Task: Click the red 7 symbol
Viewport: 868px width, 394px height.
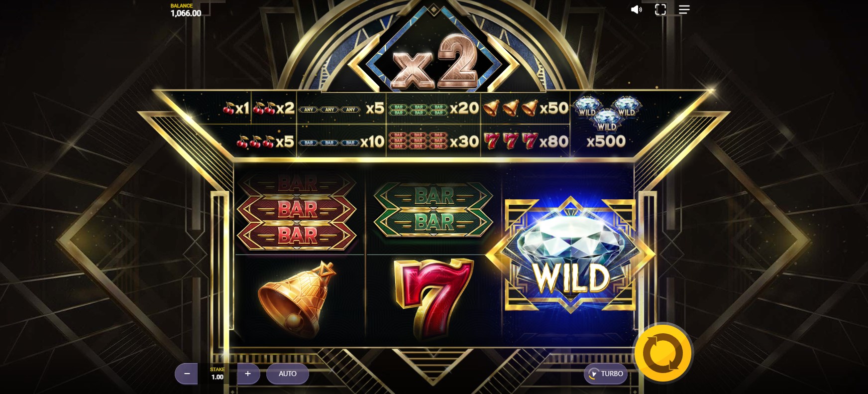Action: point(432,297)
